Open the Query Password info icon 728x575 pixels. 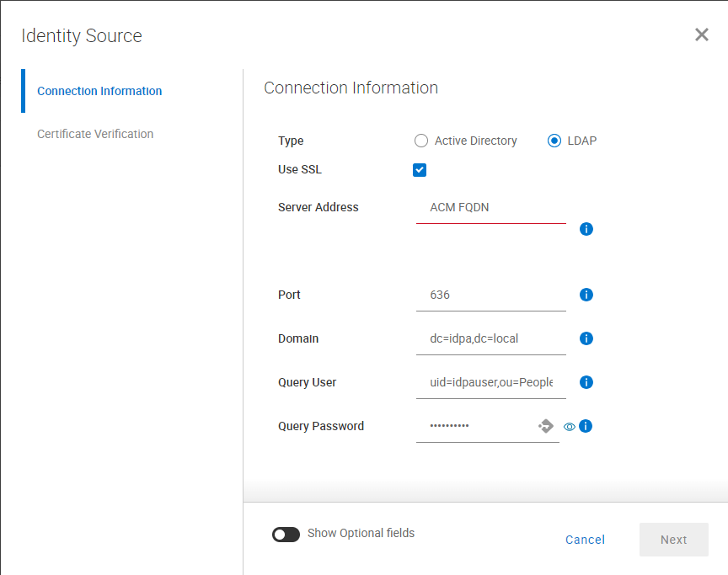pos(586,426)
